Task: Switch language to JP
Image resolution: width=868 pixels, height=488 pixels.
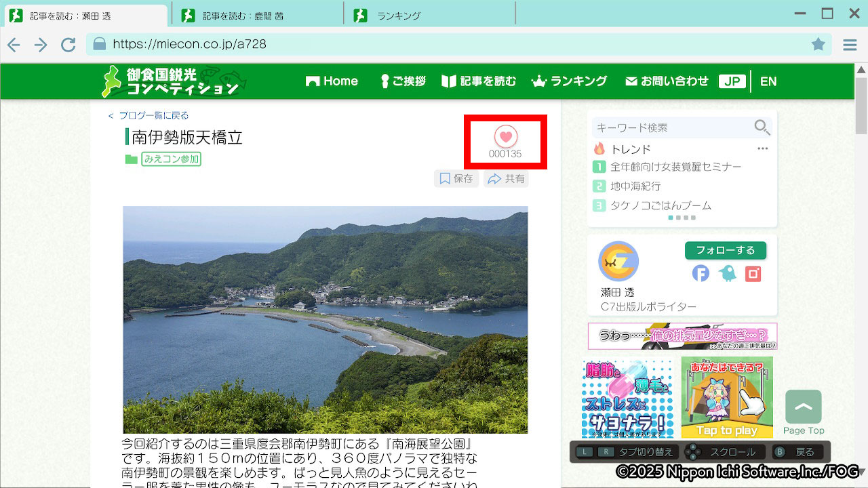Action: coord(732,81)
